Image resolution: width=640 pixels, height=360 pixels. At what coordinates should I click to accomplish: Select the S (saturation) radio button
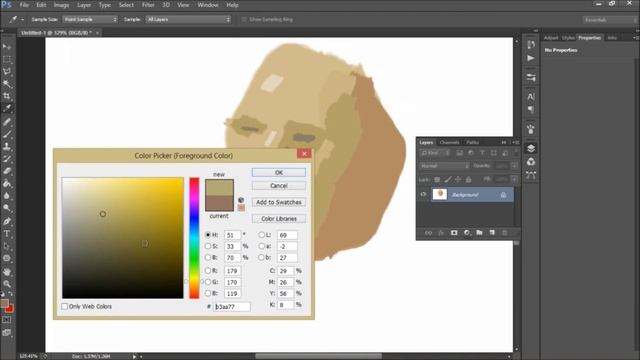pyautogui.click(x=208, y=246)
